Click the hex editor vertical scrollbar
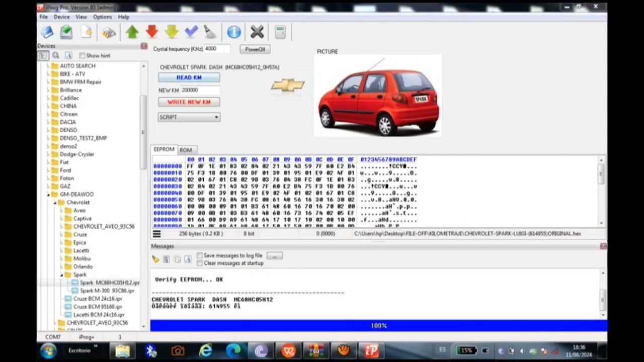The width and height of the screenshot is (644, 362). click(602, 192)
